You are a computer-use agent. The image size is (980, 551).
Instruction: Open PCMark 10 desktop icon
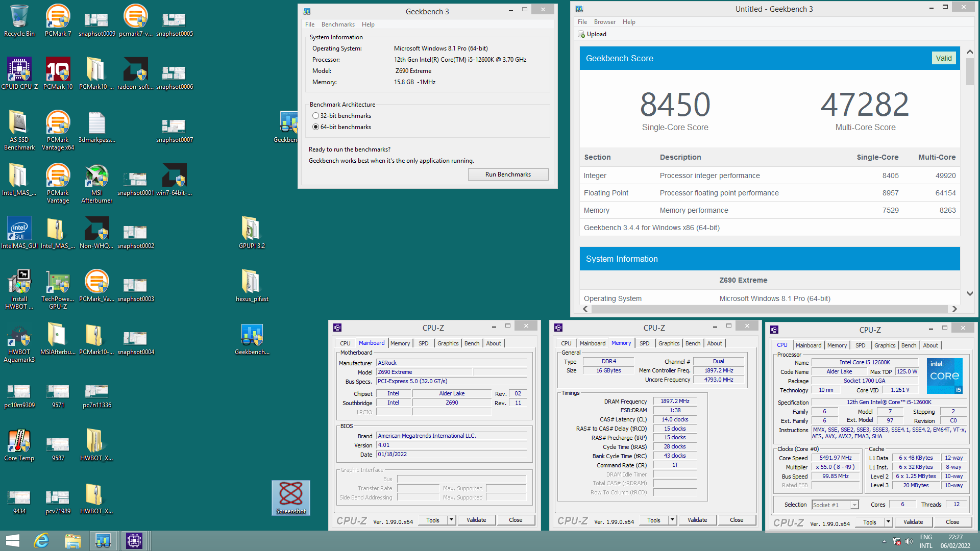coord(58,73)
